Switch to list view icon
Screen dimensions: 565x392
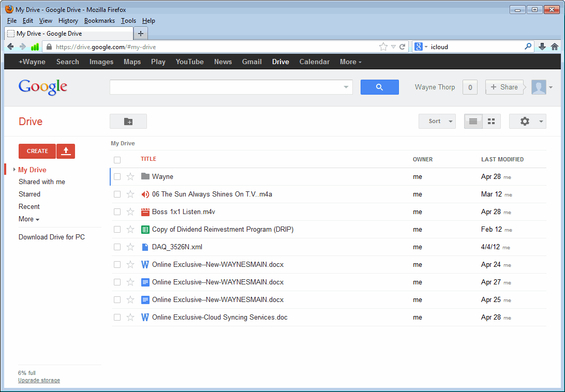(473, 122)
